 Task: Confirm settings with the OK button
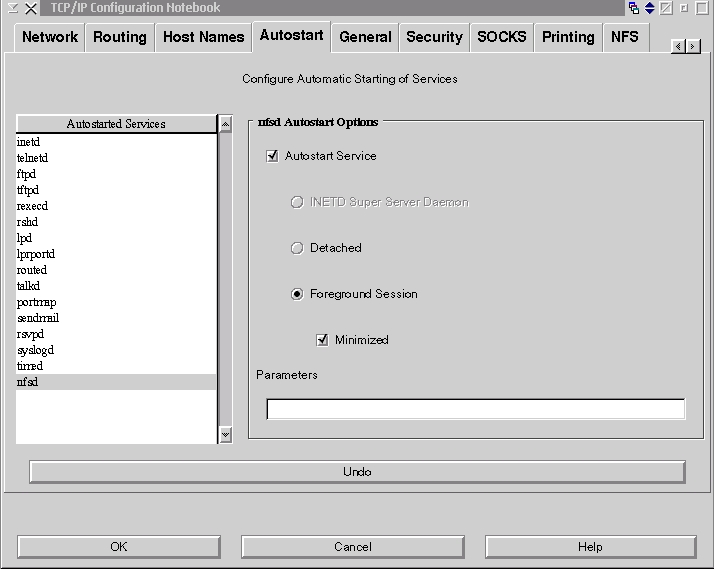pos(119,547)
